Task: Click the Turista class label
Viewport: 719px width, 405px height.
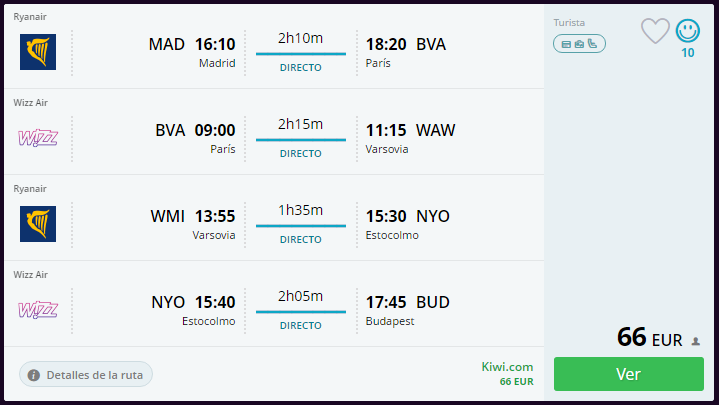Action: click(x=569, y=23)
